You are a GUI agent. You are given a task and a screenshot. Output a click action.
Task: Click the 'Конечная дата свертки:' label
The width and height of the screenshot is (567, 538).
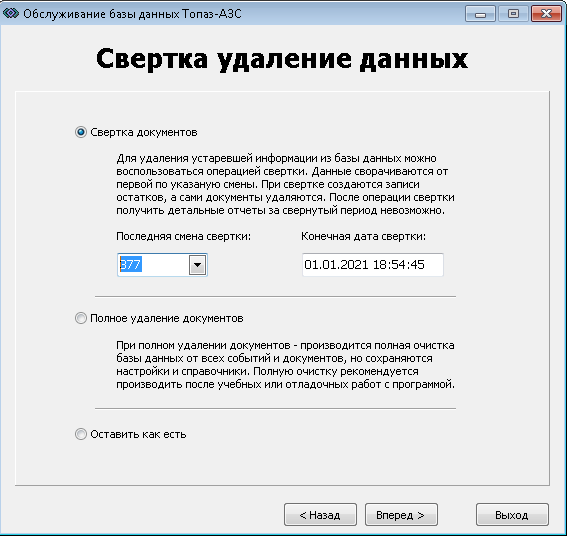(363, 236)
